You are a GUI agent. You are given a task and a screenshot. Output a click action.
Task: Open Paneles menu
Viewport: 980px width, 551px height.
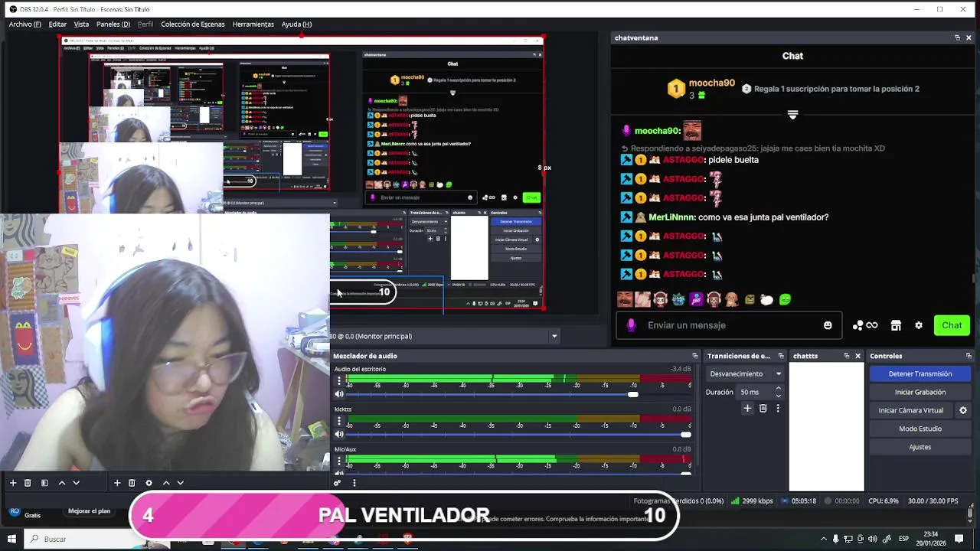tap(113, 24)
